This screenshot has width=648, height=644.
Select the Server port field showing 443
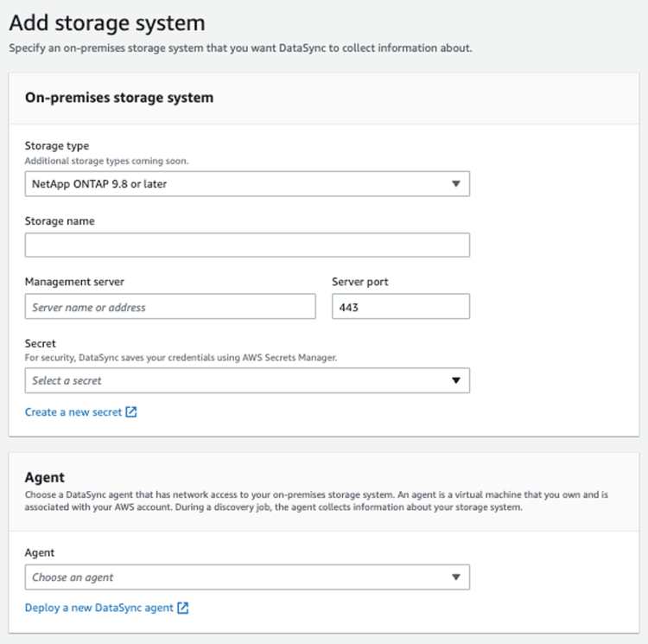[401, 306]
